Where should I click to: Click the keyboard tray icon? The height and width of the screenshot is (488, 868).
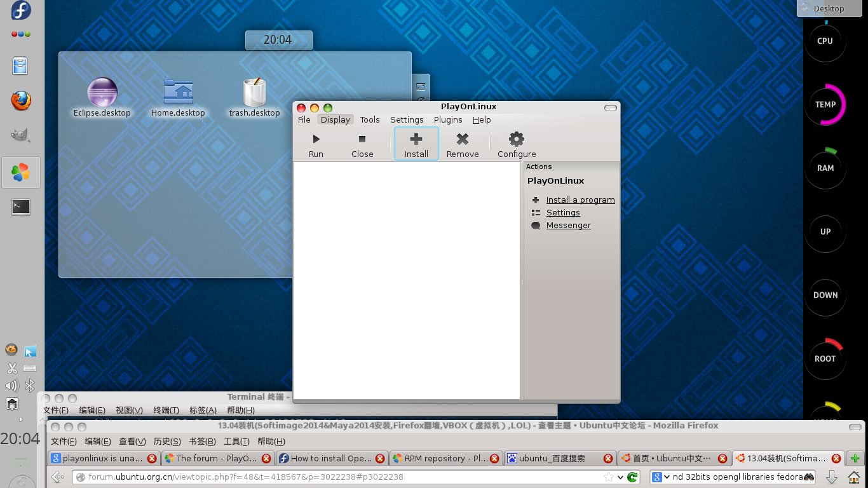pyautogui.click(x=30, y=368)
